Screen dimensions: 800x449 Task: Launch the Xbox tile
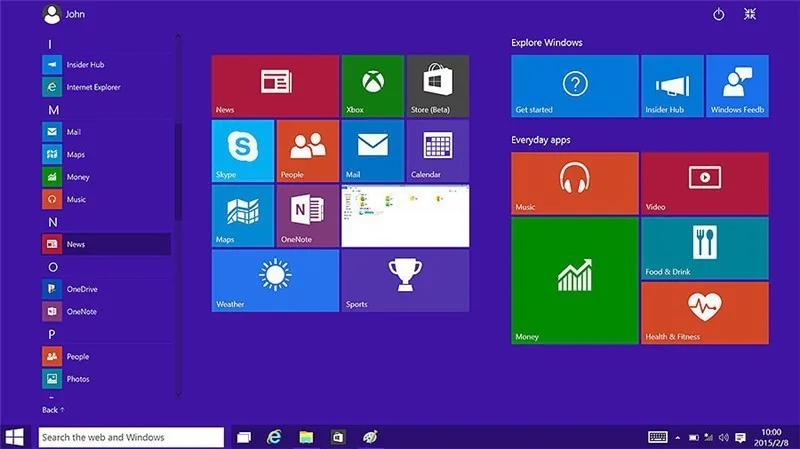(373, 86)
